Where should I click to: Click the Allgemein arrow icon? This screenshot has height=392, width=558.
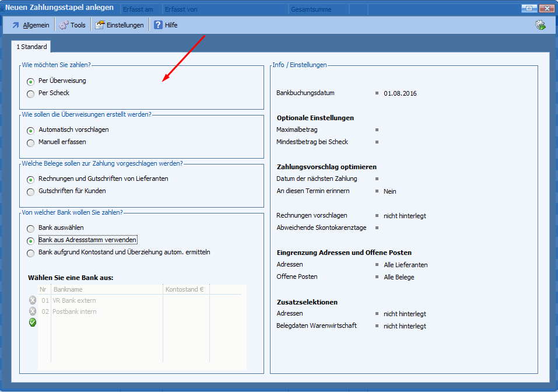tap(16, 25)
